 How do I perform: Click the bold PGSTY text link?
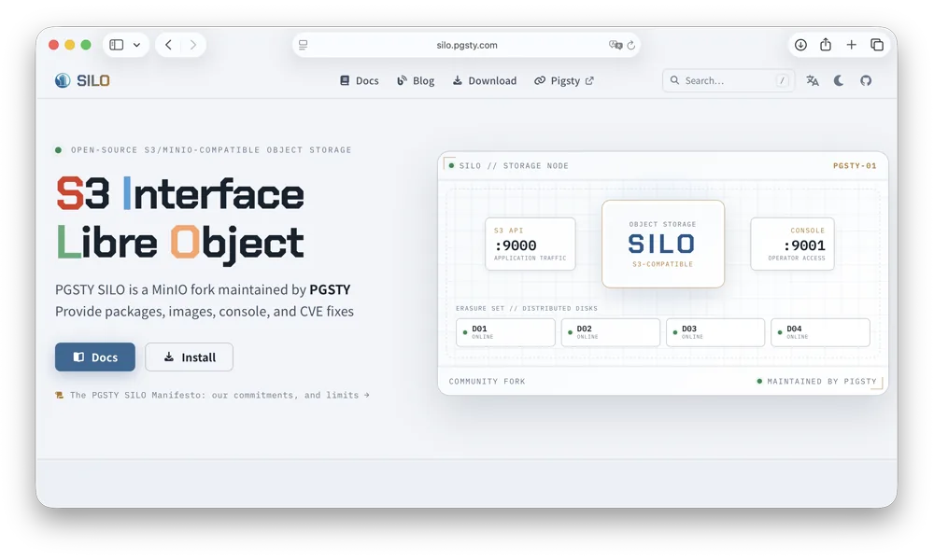330,290
